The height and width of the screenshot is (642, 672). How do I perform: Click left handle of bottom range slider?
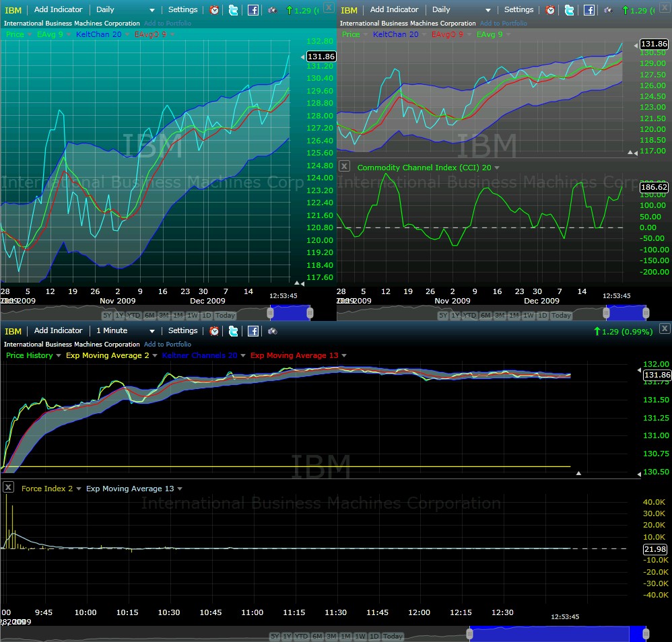point(469,633)
